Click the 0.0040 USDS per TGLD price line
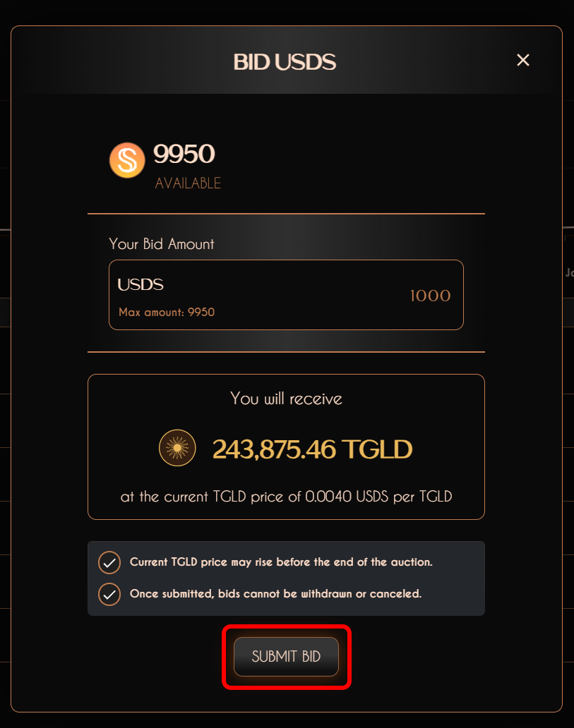The width and height of the screenshot is (574, 728). (286, 497)
